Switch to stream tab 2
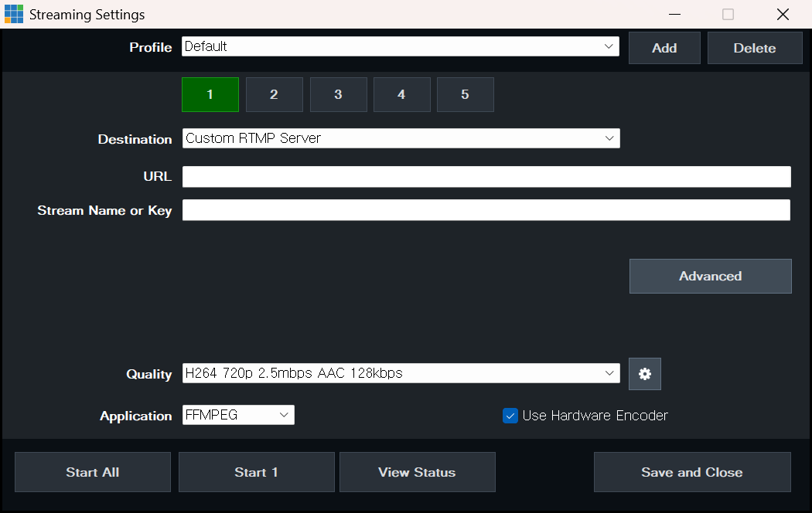This screenshot has height=513, width=812. (x=275, y=94)
